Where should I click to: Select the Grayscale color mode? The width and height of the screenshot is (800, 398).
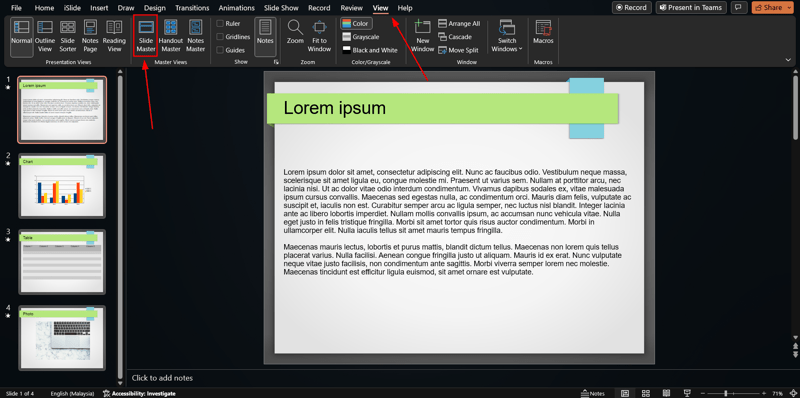coord(361,37)
